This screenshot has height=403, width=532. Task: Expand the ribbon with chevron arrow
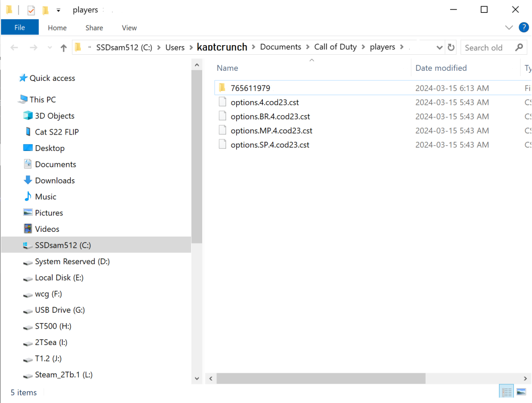pos(509,28)
